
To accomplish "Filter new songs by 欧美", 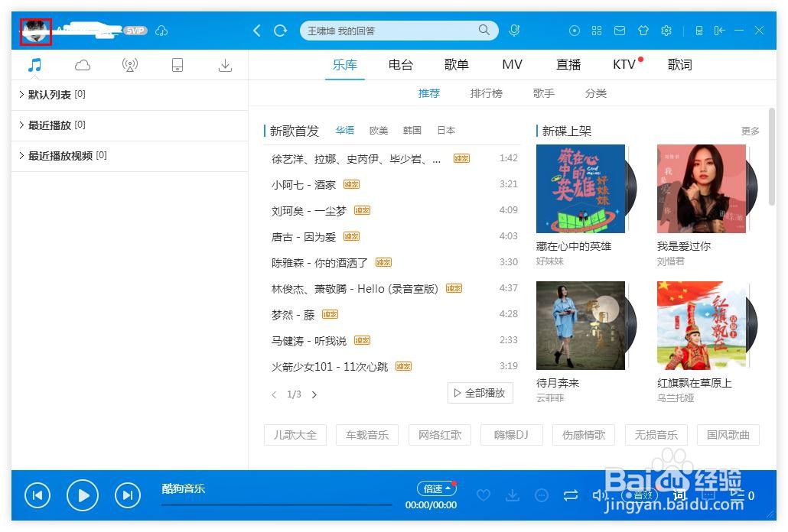I will point(379,131).
